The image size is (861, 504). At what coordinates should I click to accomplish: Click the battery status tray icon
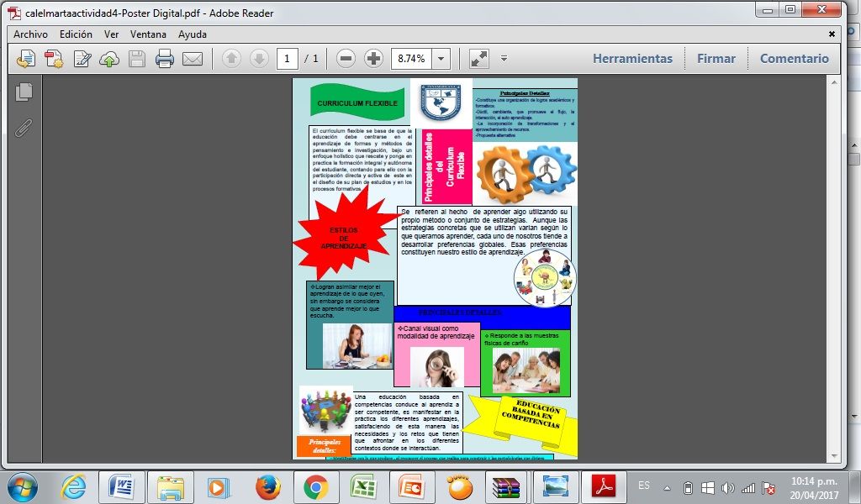pyautogui.click(x=688, y=487)
